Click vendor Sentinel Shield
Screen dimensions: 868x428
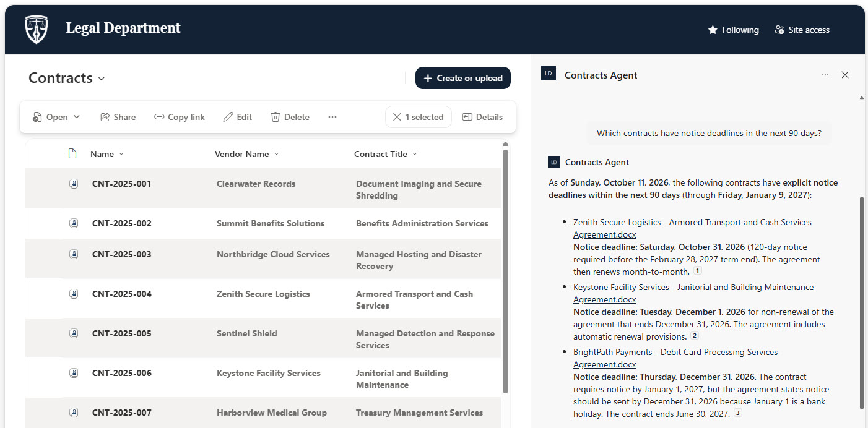click(246, 333)
